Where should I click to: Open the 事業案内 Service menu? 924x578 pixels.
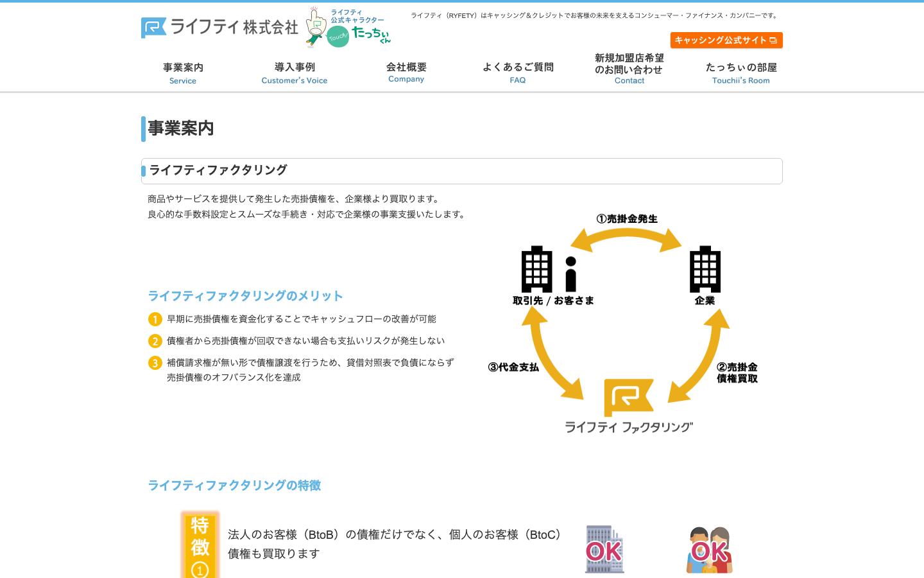tap(183, 73)
